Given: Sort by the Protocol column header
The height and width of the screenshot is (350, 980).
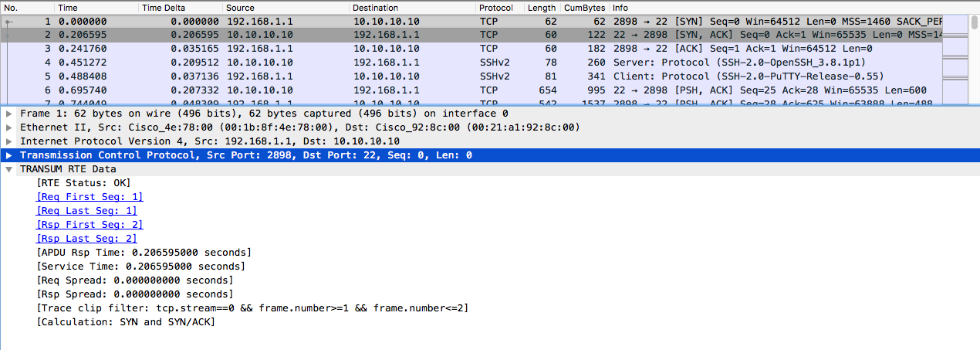Looking at the screenshot, I should coord(495,7).
